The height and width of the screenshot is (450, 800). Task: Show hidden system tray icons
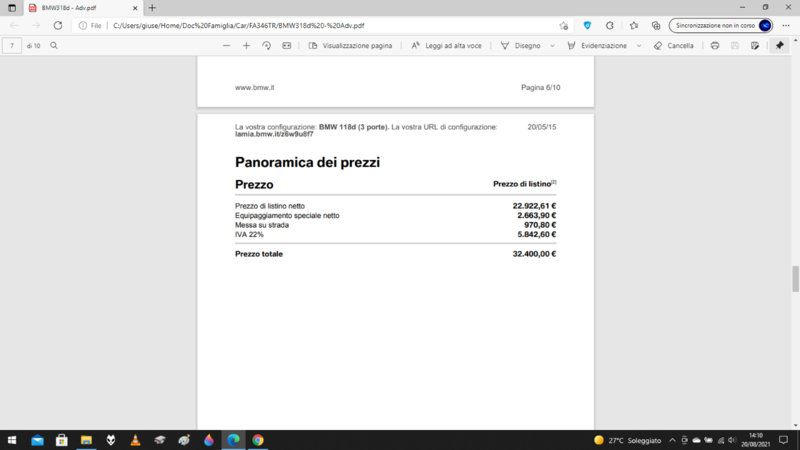pos(670,440)
